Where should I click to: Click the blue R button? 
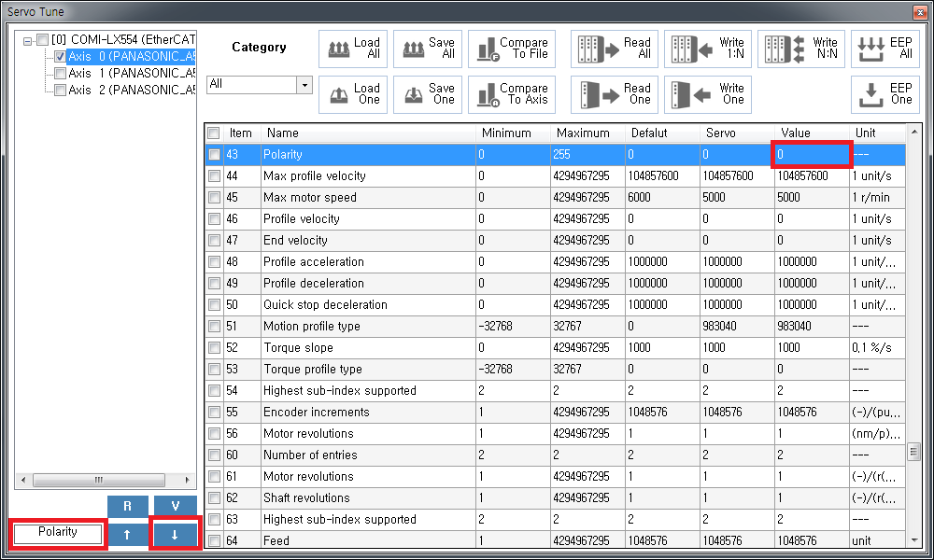click(x=127, y=507)
